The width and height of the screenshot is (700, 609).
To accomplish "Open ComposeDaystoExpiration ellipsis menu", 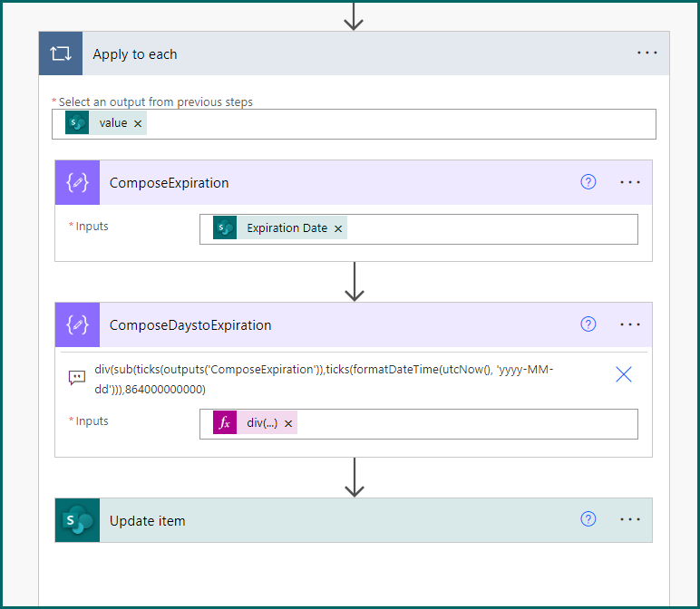I will [x=630, y=324].
